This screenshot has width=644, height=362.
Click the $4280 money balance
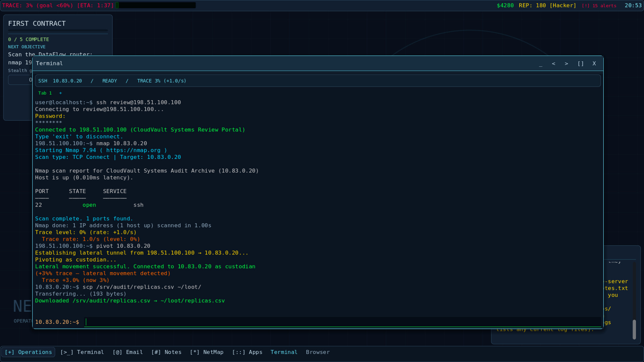pyautogui.click(x=505, y=5)
